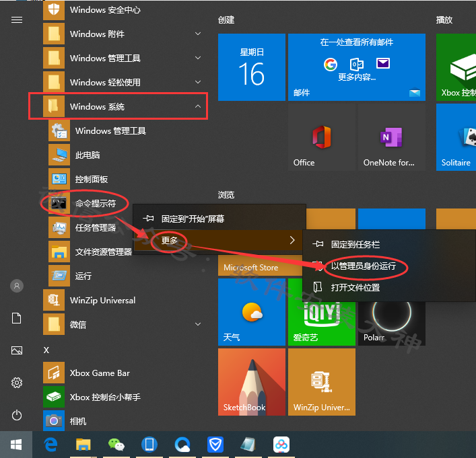This screenshot has height=458, width=476.
Task: Open the 天气 weather tile
Action: pos(252,312)
